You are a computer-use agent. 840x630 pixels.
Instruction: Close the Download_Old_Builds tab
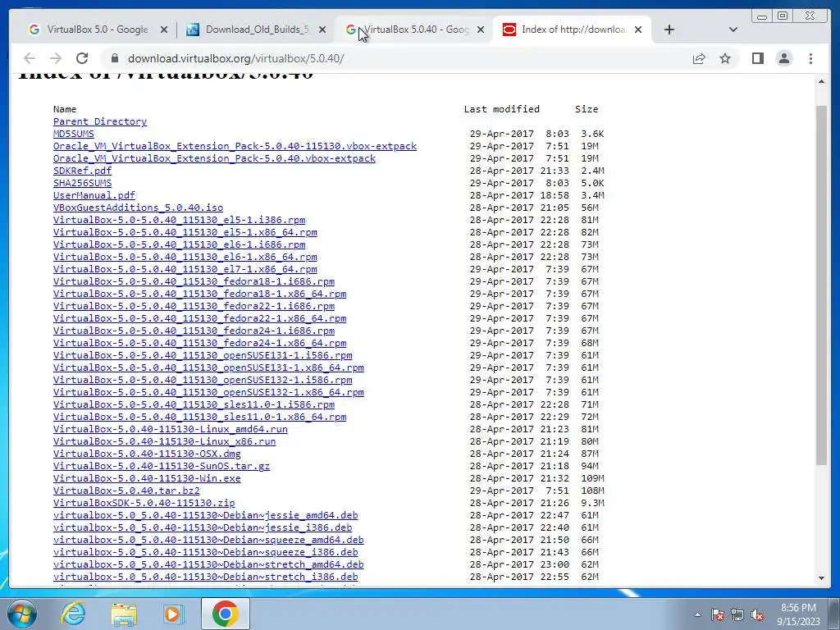[322, 30]
